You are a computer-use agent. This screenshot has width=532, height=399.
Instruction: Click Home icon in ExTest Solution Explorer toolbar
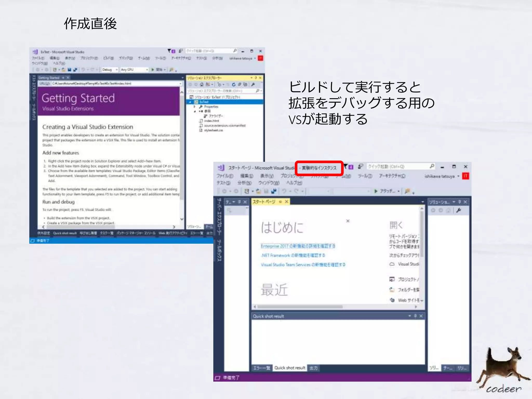point(202,84)
